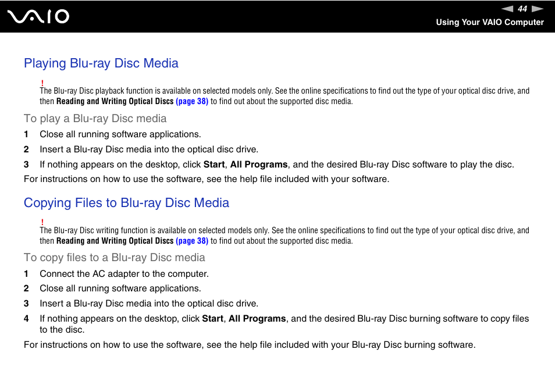Click step 4 about Blu-ray Disc burning software

[x=284, y=324]
